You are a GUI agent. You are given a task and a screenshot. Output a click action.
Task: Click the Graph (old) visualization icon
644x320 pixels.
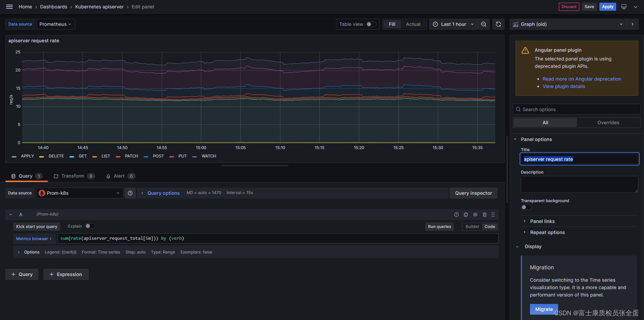click(x=516, y=24)
